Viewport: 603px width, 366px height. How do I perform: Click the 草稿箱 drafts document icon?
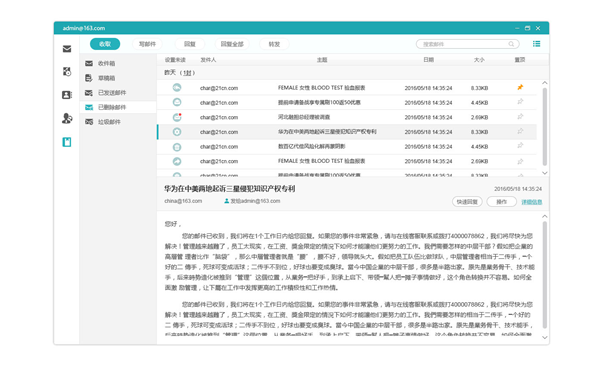point(89,78)
